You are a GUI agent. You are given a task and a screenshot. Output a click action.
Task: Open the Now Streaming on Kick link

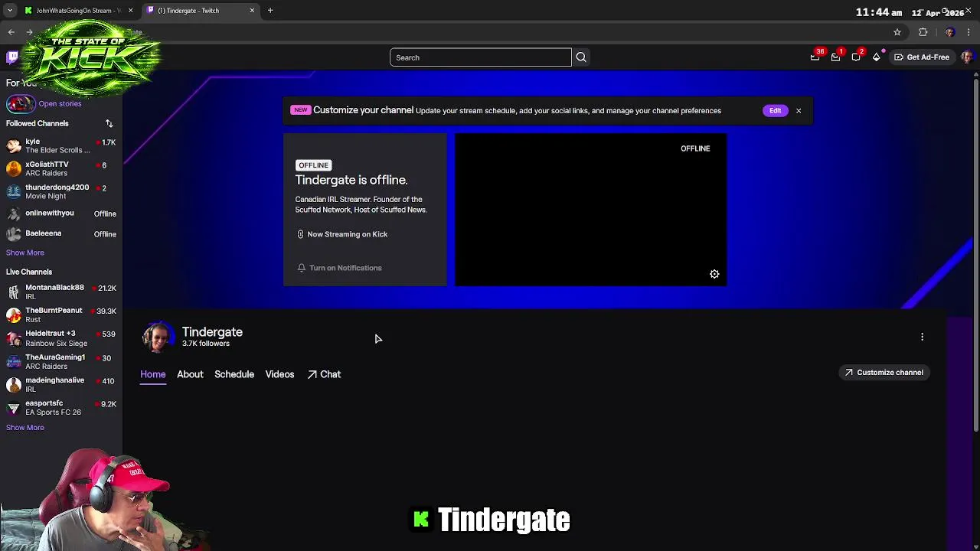coord(342,234)
